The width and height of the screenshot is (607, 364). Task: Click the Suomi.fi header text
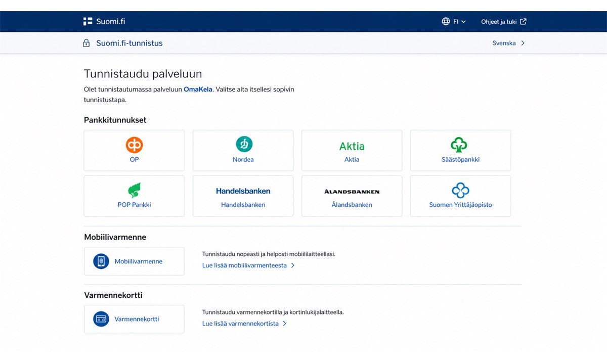tap(111, 22)
